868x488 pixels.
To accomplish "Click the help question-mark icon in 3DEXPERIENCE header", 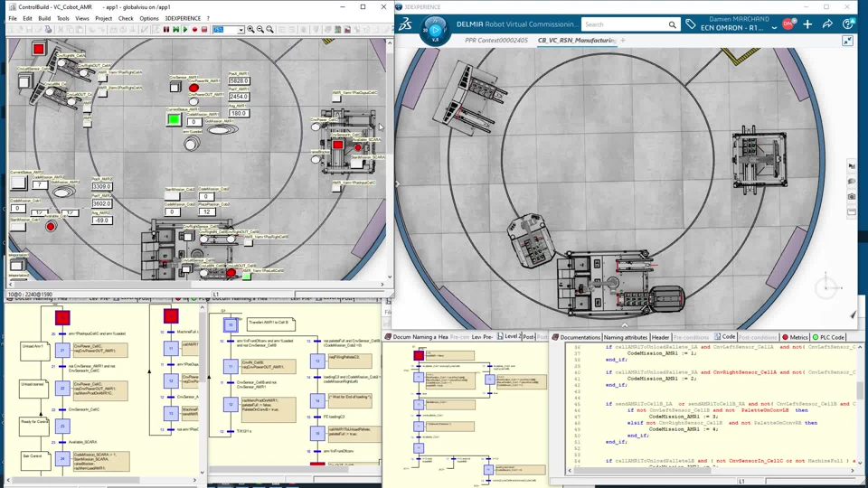I will (x=847, y=23).
